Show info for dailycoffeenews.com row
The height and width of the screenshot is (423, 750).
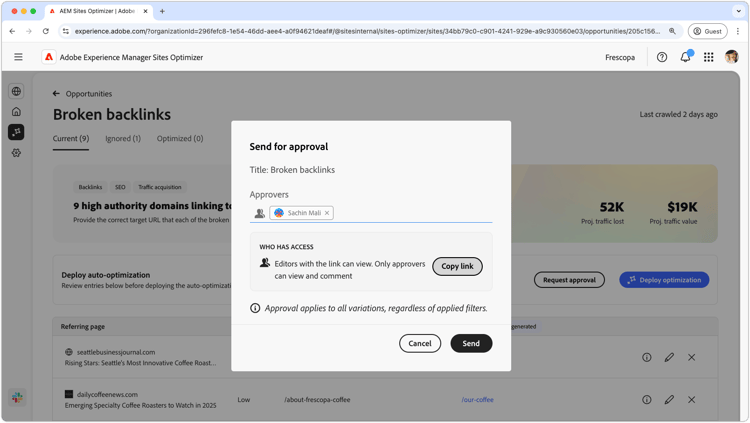pyautogui.click(x=646, y=399)
